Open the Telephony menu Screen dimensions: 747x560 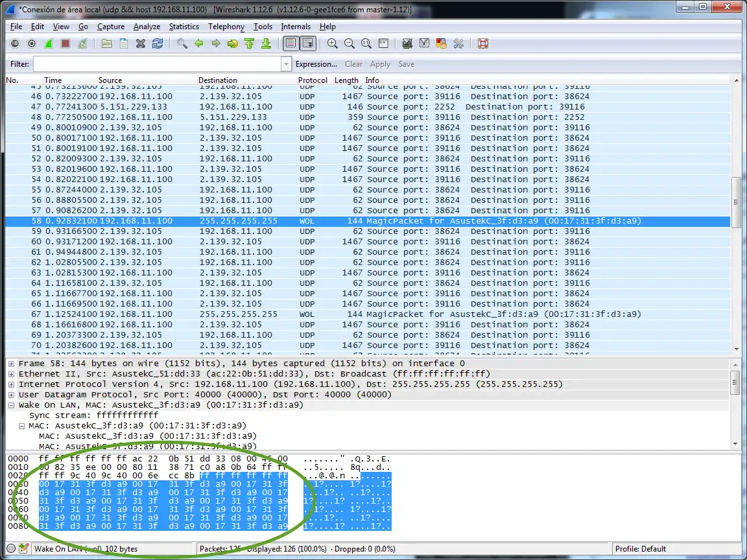(226, 27)
